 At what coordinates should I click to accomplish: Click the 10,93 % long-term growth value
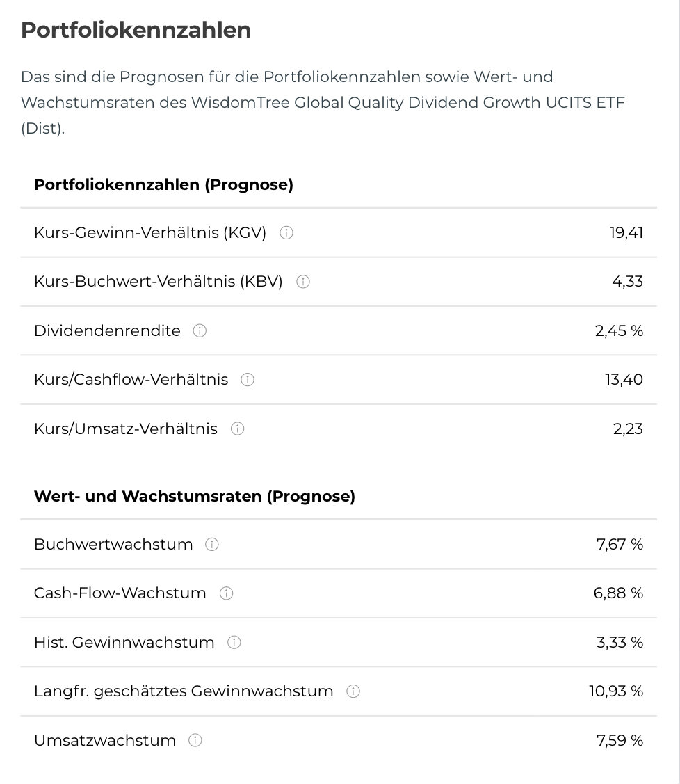tap(615, 691)
